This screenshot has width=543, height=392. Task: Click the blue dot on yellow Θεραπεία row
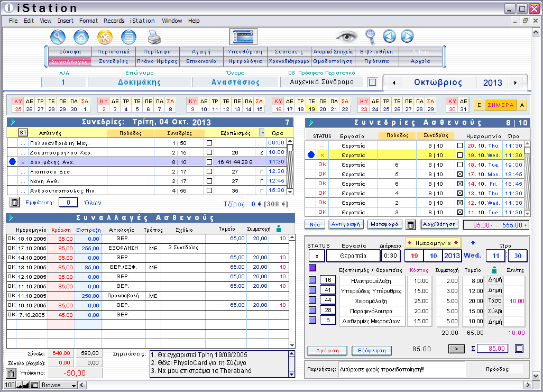pos(311,155)
